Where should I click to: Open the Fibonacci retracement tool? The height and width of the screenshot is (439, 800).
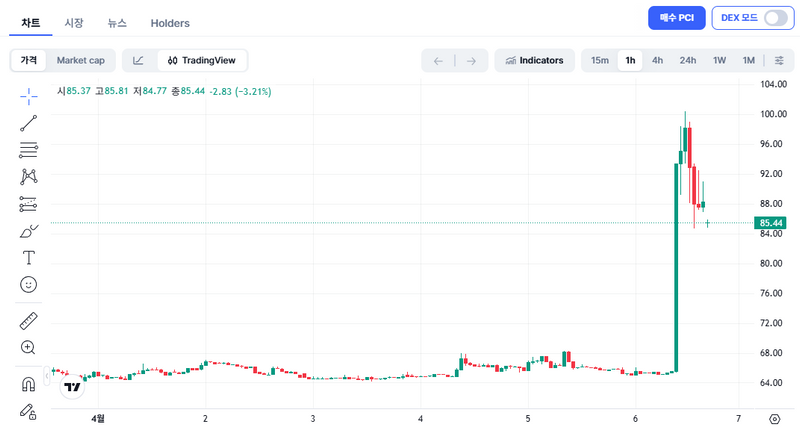(28, 150)
